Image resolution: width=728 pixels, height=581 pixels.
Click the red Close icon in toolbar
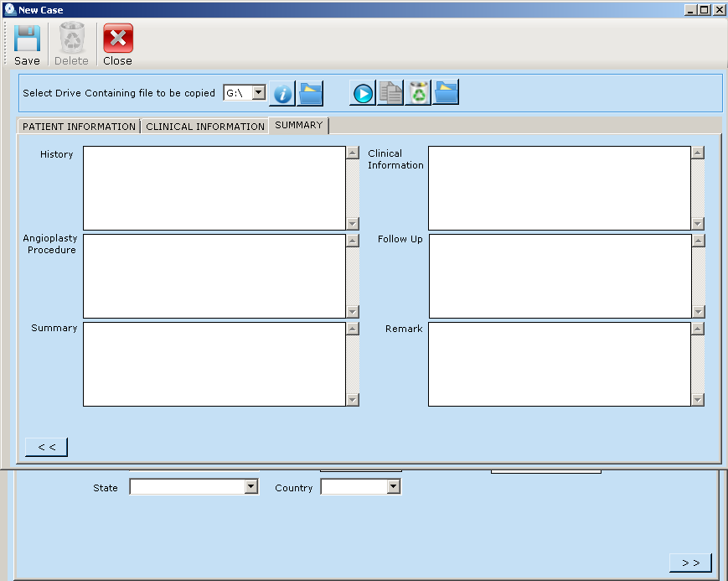[x=117, y=39]
